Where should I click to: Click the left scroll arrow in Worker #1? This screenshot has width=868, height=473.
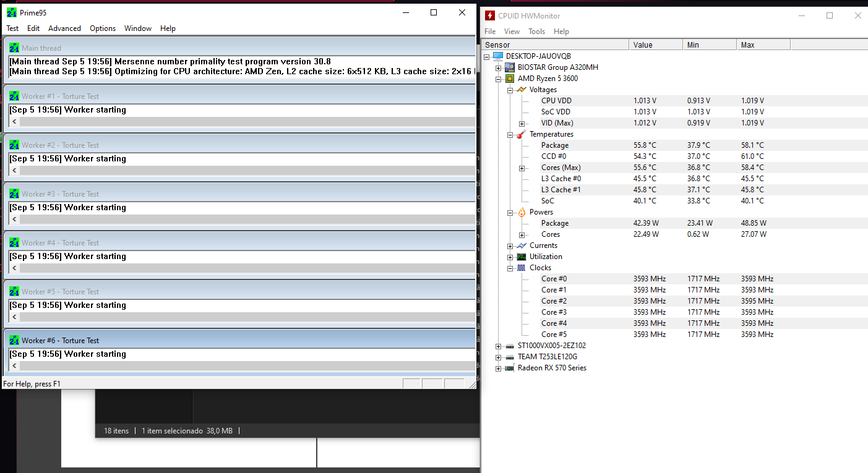(x=15, y=122)
